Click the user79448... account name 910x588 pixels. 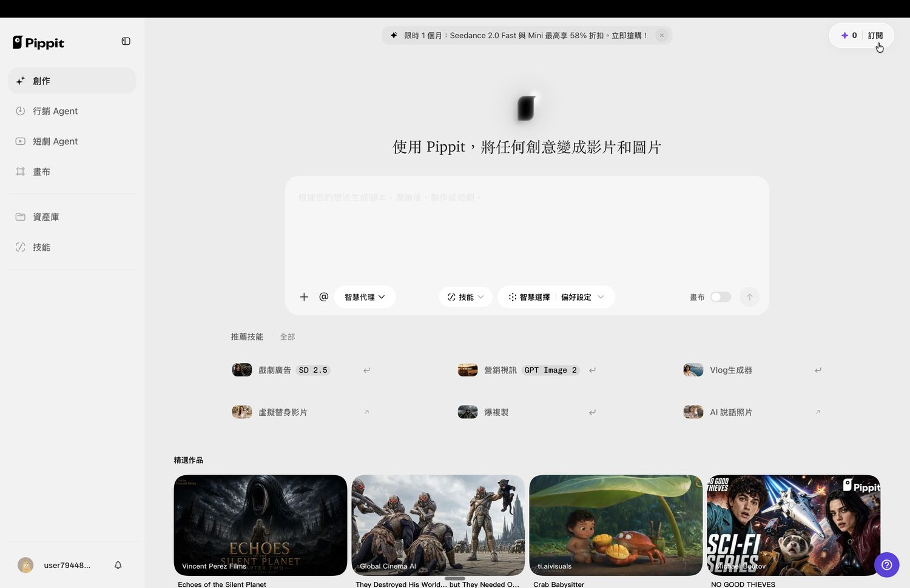point(67,565)
